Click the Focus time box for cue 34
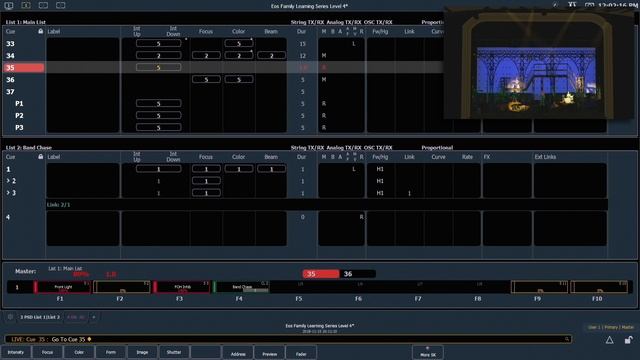This screenshot has width=640, height=360. click(x=206, y=56)
